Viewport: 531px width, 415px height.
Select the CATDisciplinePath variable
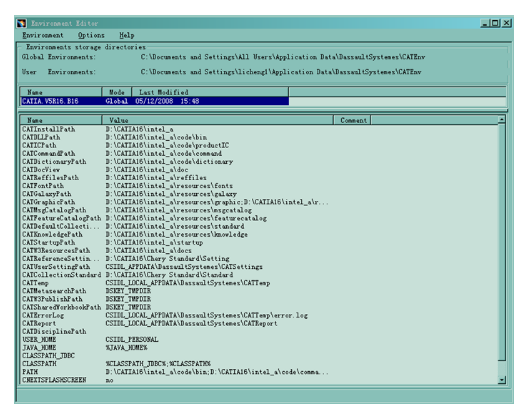pos(54,331)
